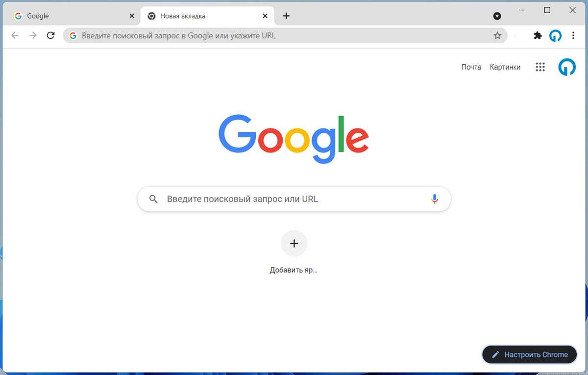Select the Новая вкладка tab

click(207, 16)
